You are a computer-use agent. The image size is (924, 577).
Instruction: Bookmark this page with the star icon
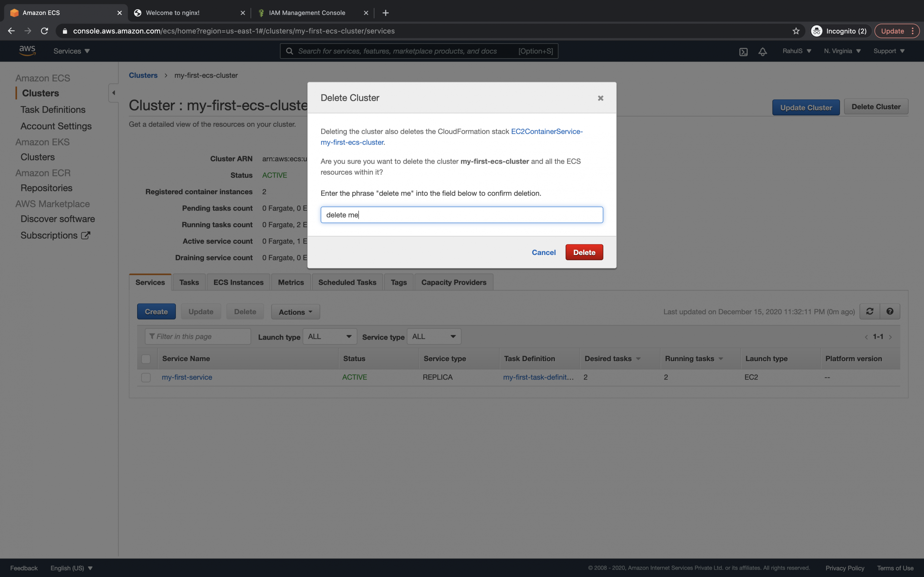796,31
